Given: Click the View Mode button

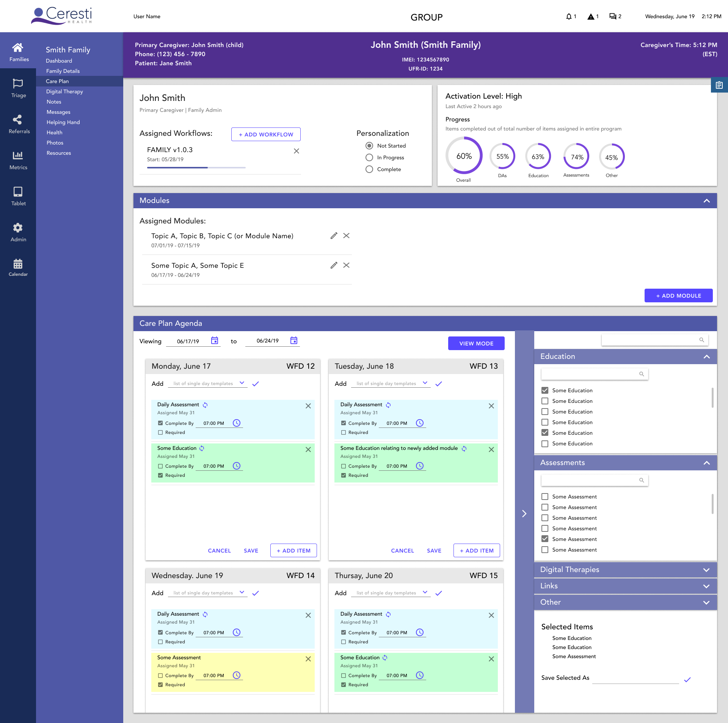Looking at the screenshot, I should pos(476,343).
